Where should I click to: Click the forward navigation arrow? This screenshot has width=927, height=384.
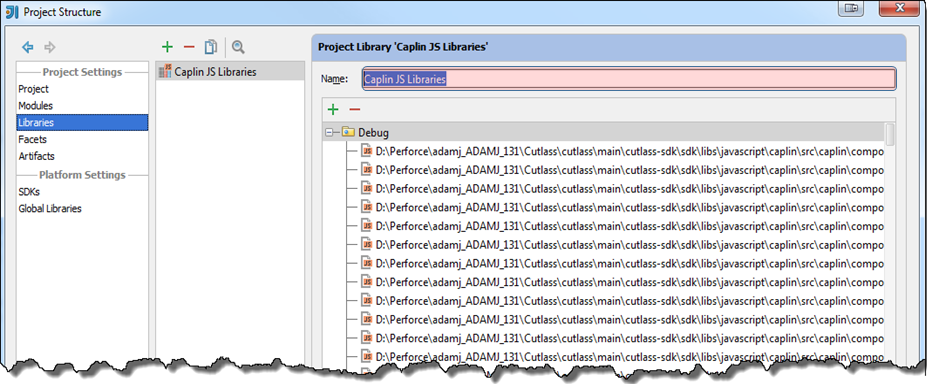(50, 47)
